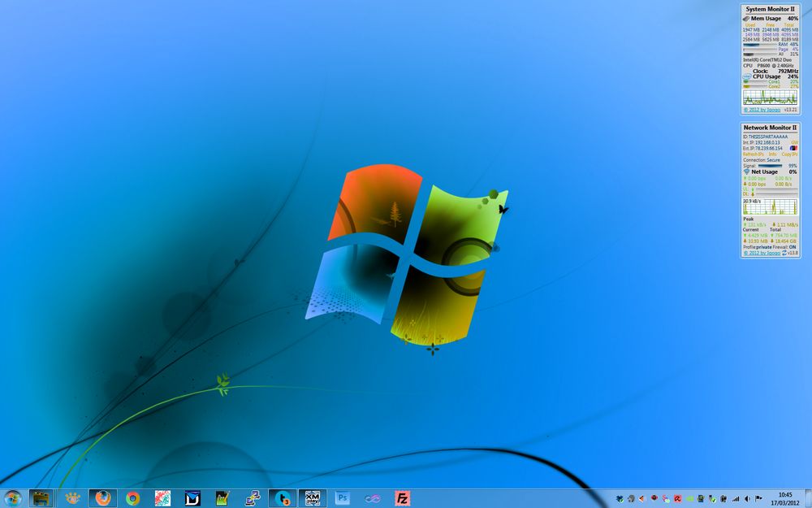The width and height of the screenshot is (812, 508).
Task: Open the red-green patterned taskbar app
Action: 162,499
